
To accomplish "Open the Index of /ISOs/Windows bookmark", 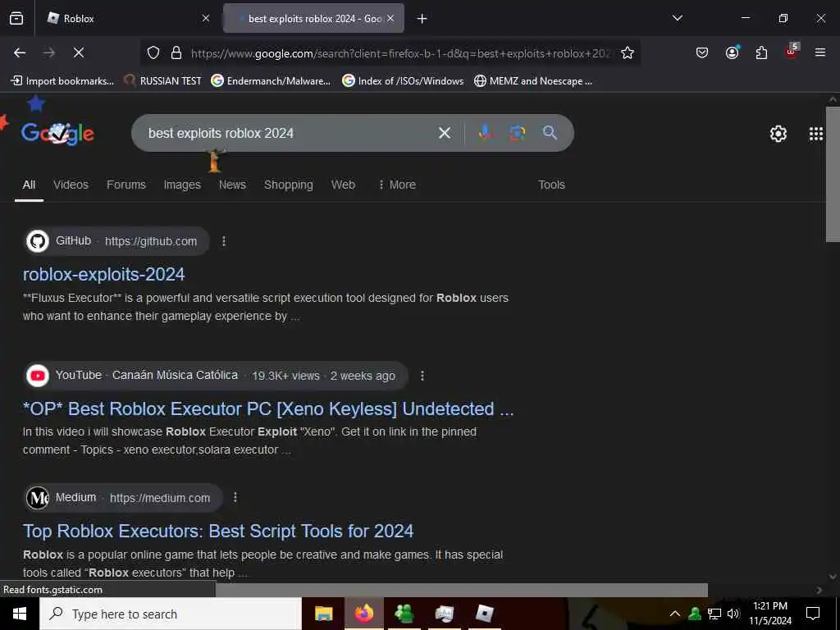I will tap(403, 81).
